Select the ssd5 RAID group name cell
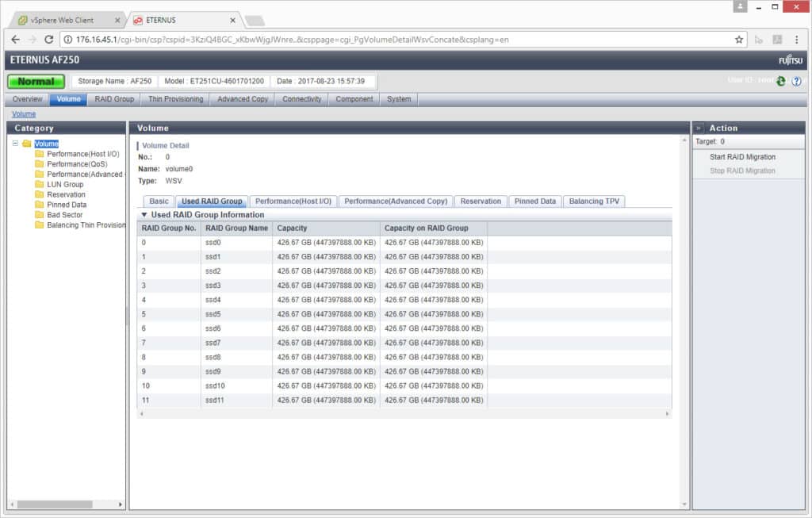 [x=236, y=314]
